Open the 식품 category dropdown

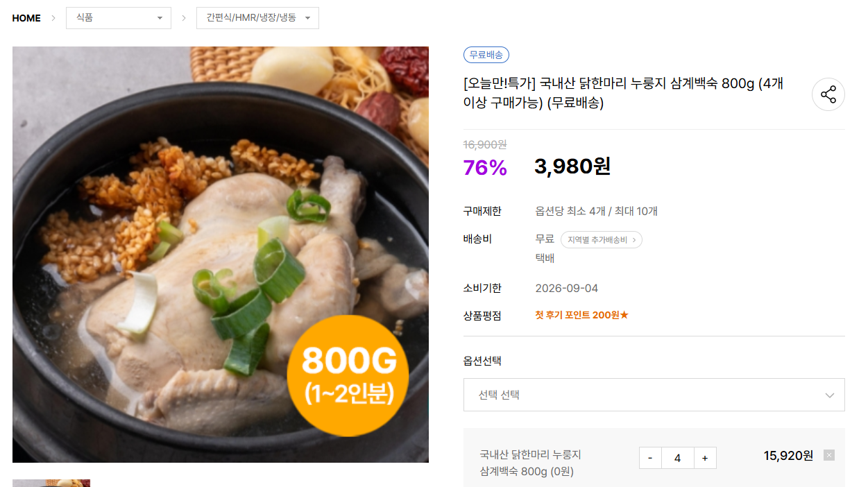[x=119, y=18]
